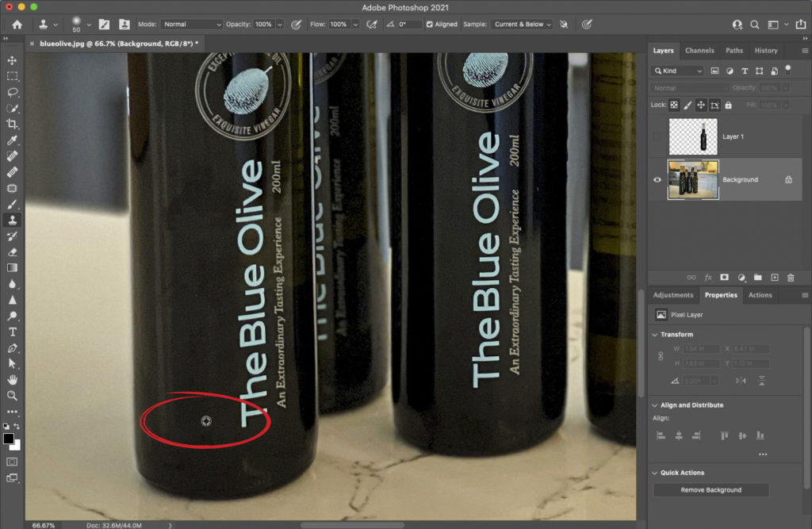Select the Quick Selection tool
This screenshot has width=812, height=529.
tap(13, 109)
